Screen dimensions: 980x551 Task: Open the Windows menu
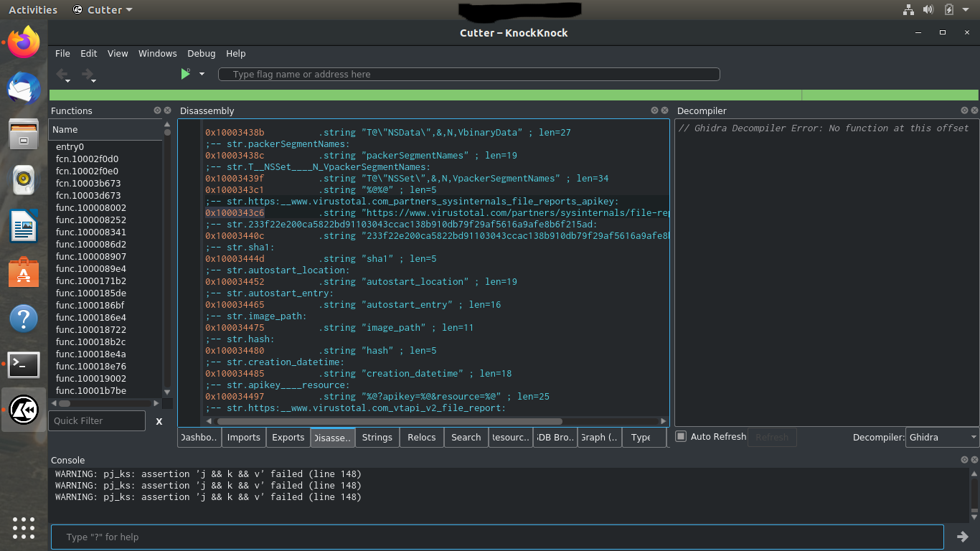[x=158, y=54]
